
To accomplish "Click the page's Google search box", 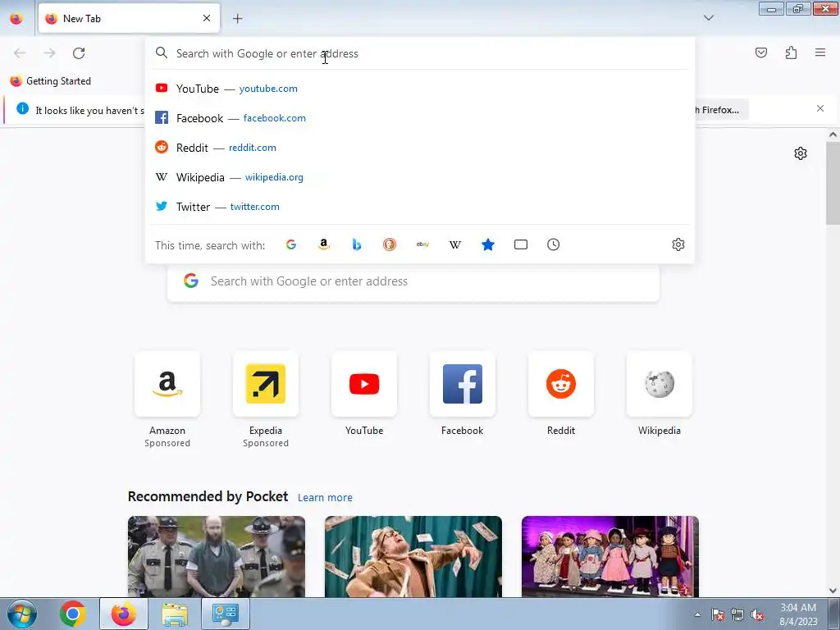I will coord(413,281).
